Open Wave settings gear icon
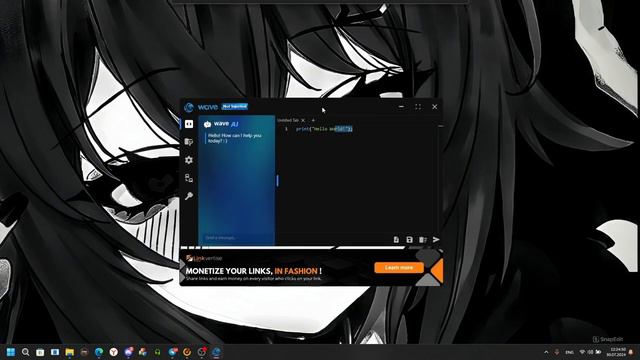This screenshot has height=360, width=640. [x=189, y=160]
